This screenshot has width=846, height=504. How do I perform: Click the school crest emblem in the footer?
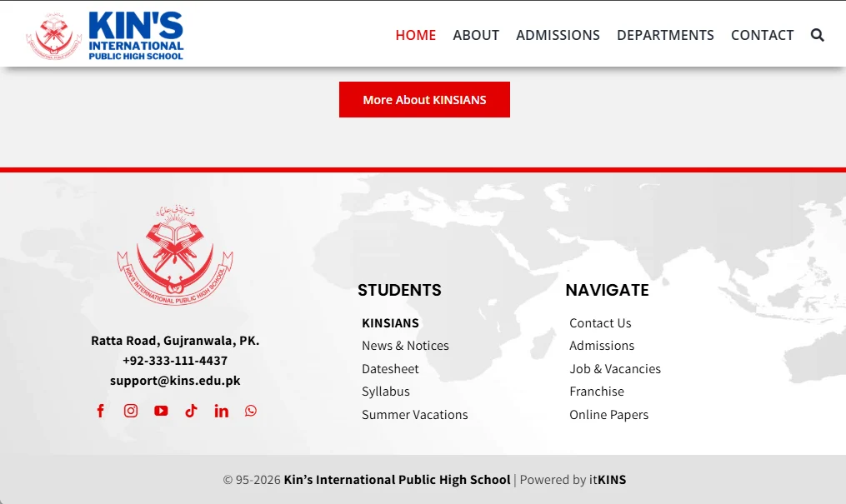coord(176,252)
